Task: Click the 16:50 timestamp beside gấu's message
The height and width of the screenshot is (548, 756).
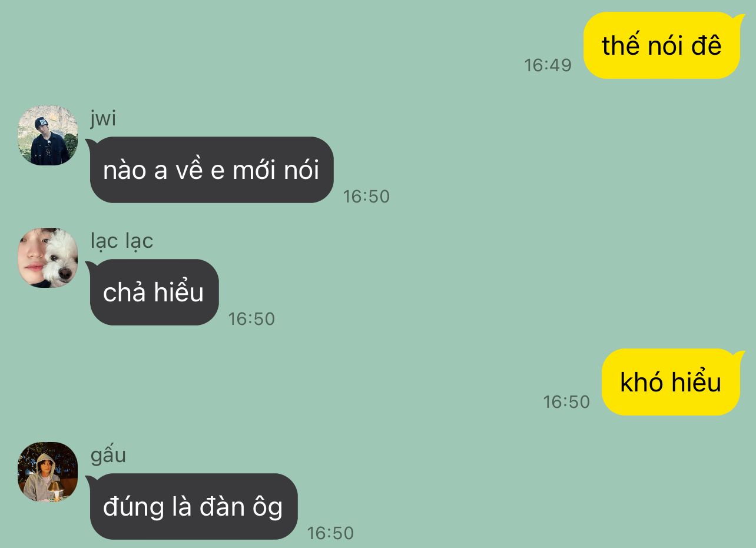Action: coord(330,533)
